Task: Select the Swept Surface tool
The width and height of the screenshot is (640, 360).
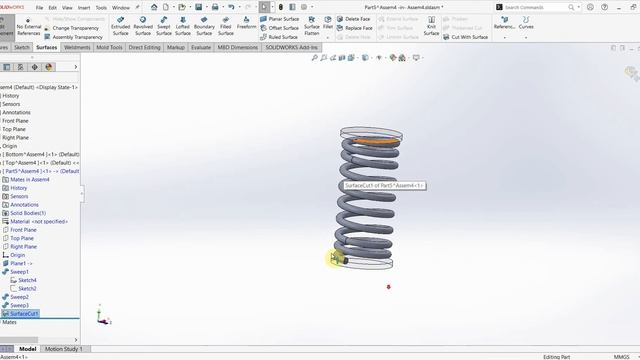Action: 164,26
